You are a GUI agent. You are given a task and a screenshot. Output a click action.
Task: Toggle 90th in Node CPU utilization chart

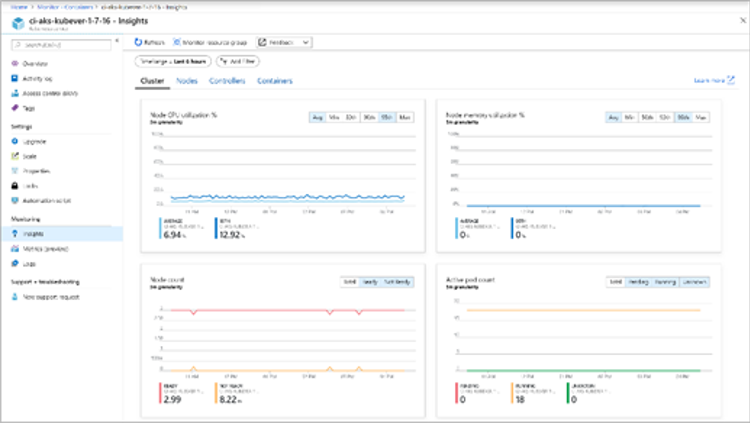point(369,117)
